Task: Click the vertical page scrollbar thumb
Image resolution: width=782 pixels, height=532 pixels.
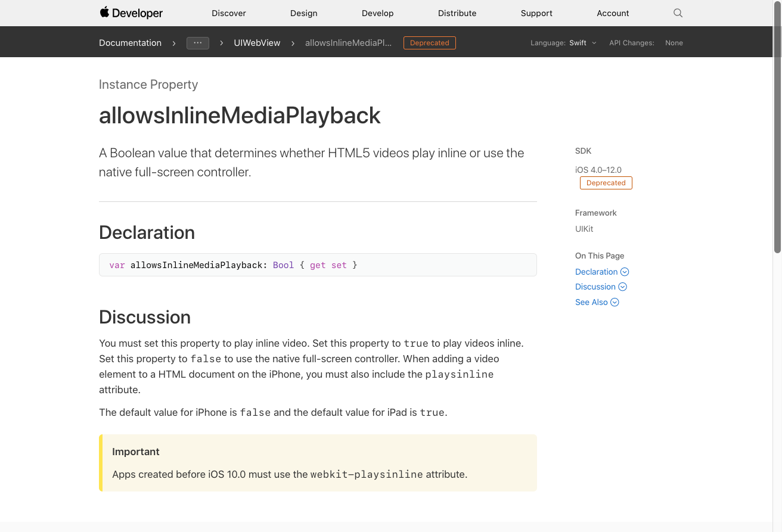Action: [x=777, y=128]
